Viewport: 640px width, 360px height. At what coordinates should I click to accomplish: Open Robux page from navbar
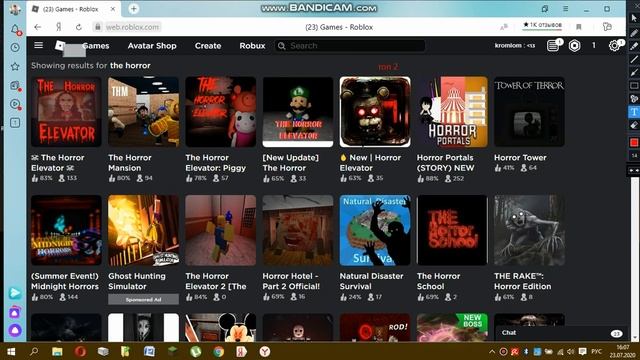(252, 46)
